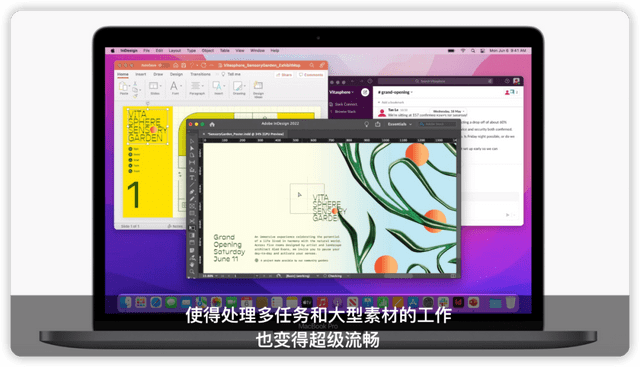Click the Share button in PowerPoint
640x367 pixels.
pyautogui.click(x=284, y=75)
